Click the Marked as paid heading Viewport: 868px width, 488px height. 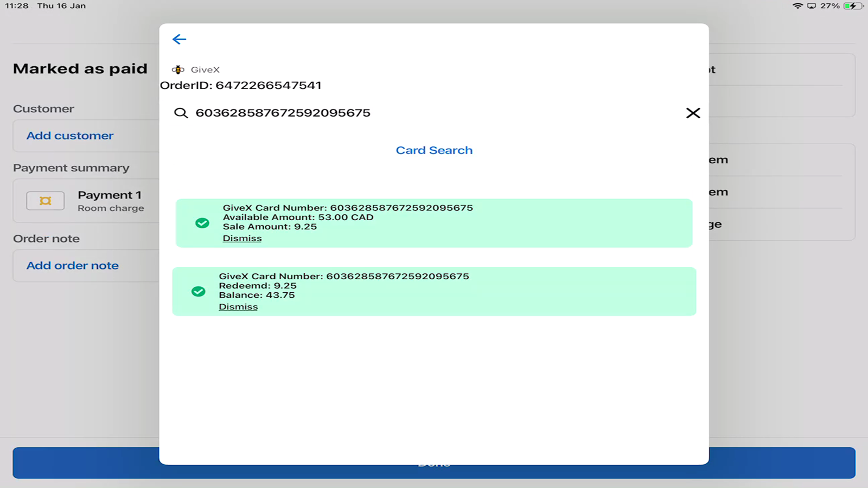[x=80, y=69]
